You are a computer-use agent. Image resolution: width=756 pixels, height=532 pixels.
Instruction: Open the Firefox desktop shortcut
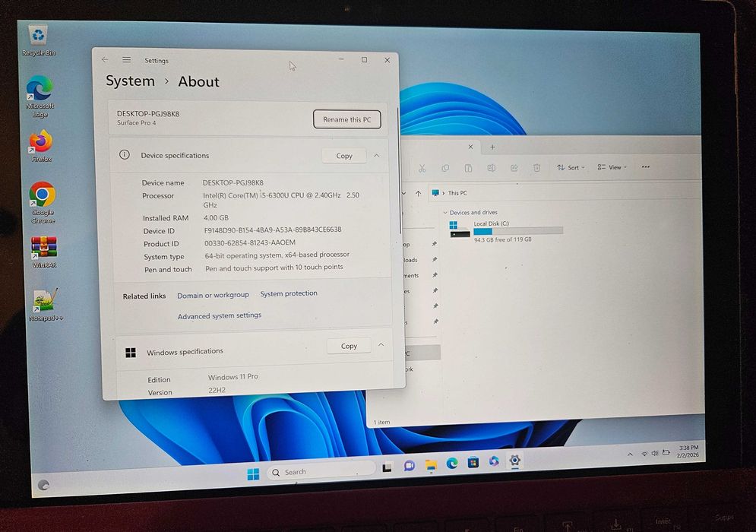coord(41,145)
